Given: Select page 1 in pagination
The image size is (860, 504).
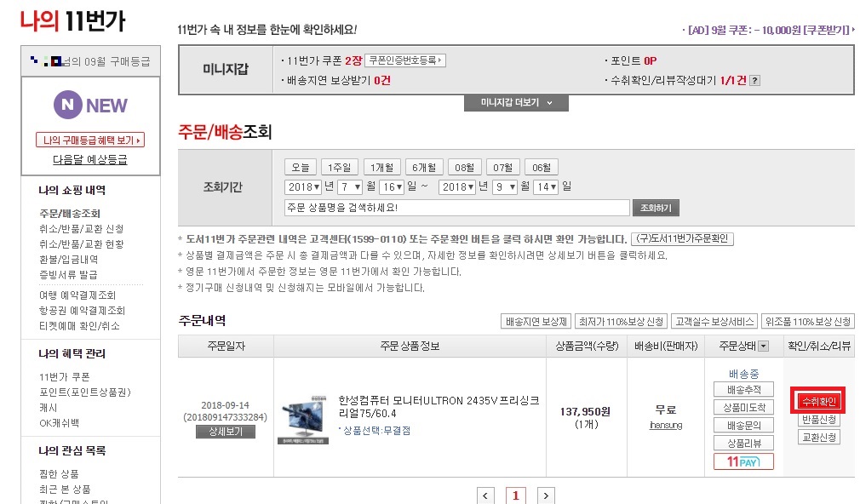Looking at the screenshot, I should coord(515,495).
